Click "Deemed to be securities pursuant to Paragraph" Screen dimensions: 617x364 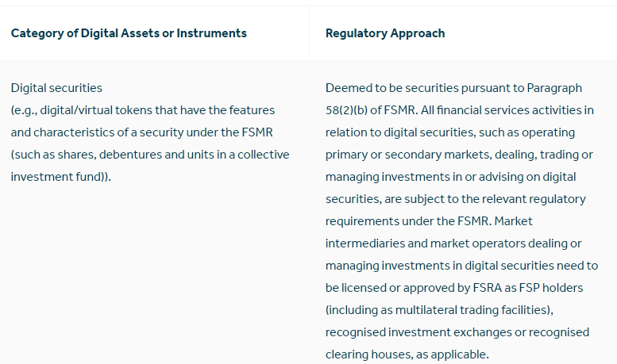(x=453, y=88)
